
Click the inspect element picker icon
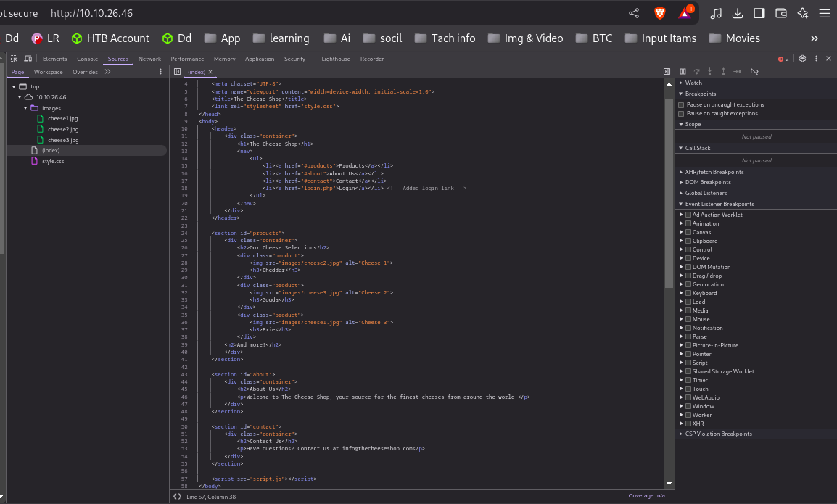click(x=14, y=59)
